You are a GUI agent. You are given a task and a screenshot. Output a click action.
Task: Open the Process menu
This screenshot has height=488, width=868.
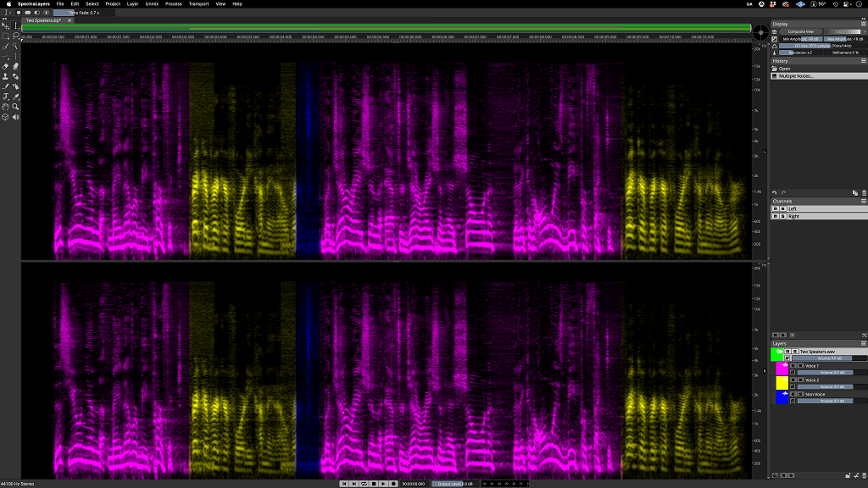pos(173,4)
